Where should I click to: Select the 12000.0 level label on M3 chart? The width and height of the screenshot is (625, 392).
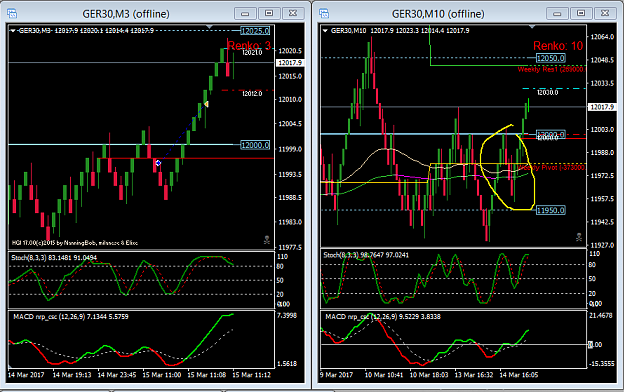[x=255, y=145]
